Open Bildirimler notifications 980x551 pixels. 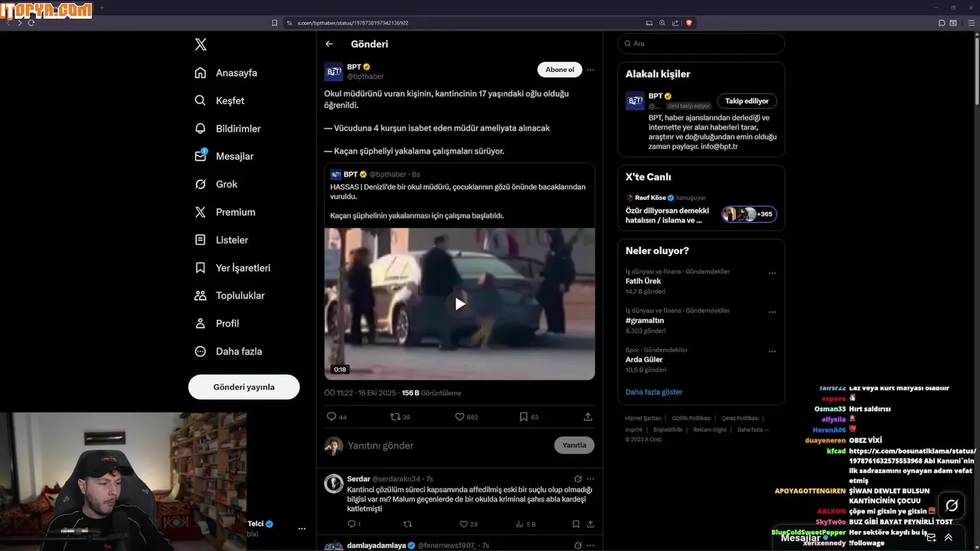pyautogui.click(x=227, y=129)
